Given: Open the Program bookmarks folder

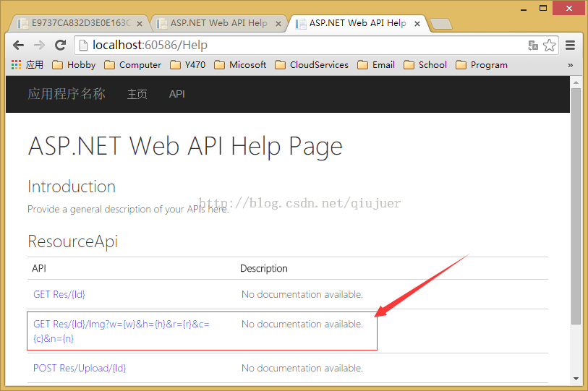Looking at the screenshot, I should [x=482, y=65].
